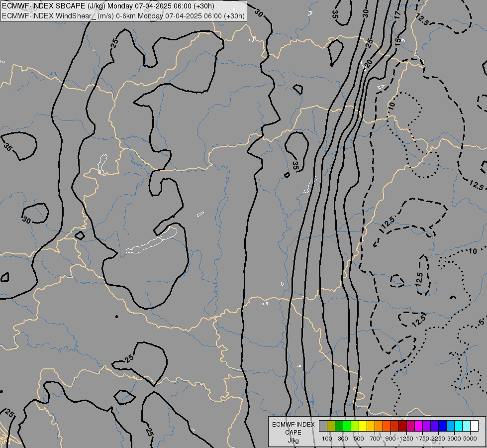The height and width of the screenshot is (448, 487).
Task: Click the 300 value on legend scale
Action: click(x=343, y=439)
